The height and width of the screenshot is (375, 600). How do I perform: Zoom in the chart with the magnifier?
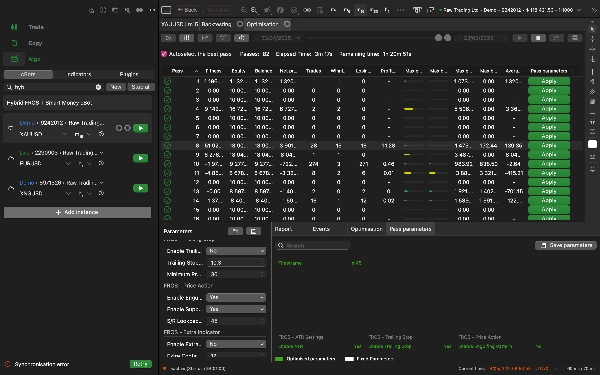point(254,10)
